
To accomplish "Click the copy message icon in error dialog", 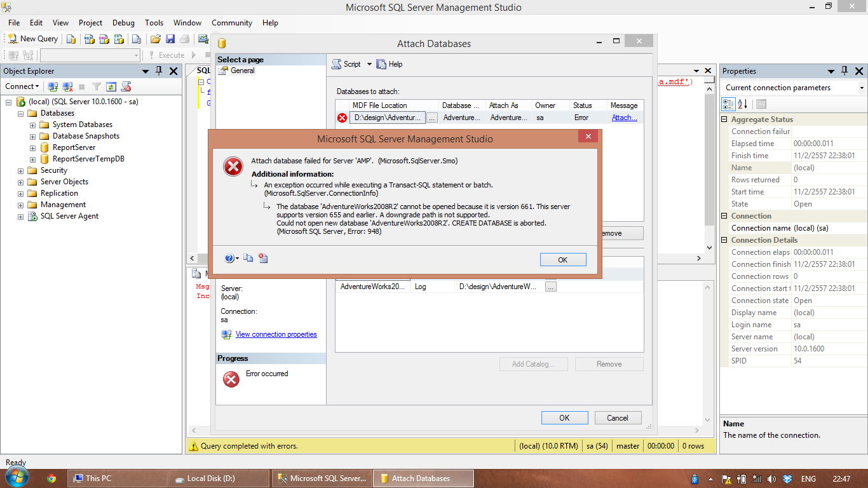I will point(248,258).
